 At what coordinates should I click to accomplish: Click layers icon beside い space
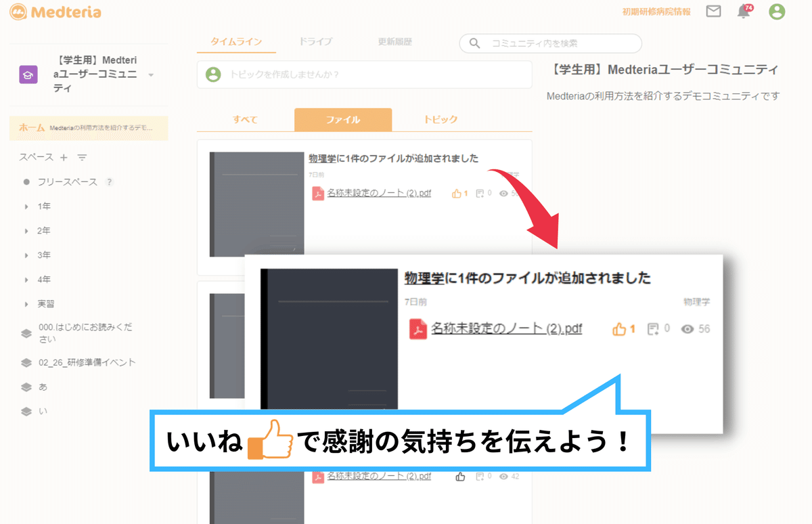click(26, 411)
